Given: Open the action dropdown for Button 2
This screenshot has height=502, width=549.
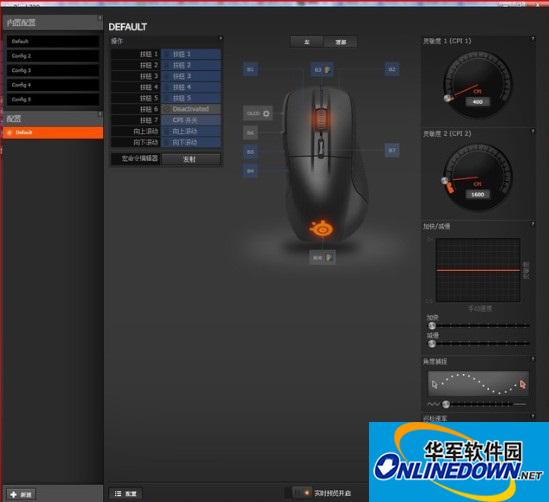Looking at the screenshot, I should coord(191,65).
